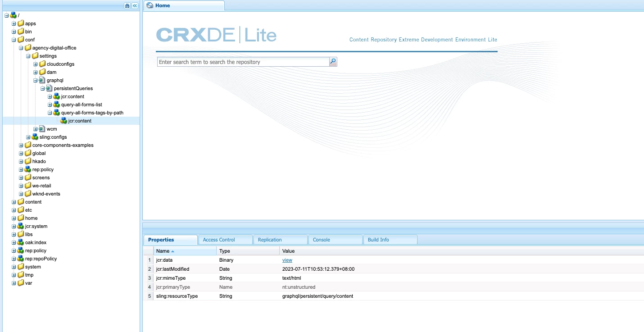The height and width of the screenshot is (332, 644).
Task: Click the 2023-07-11T10:53:12.379+08:00 date value
Action: tap(318, 269)
